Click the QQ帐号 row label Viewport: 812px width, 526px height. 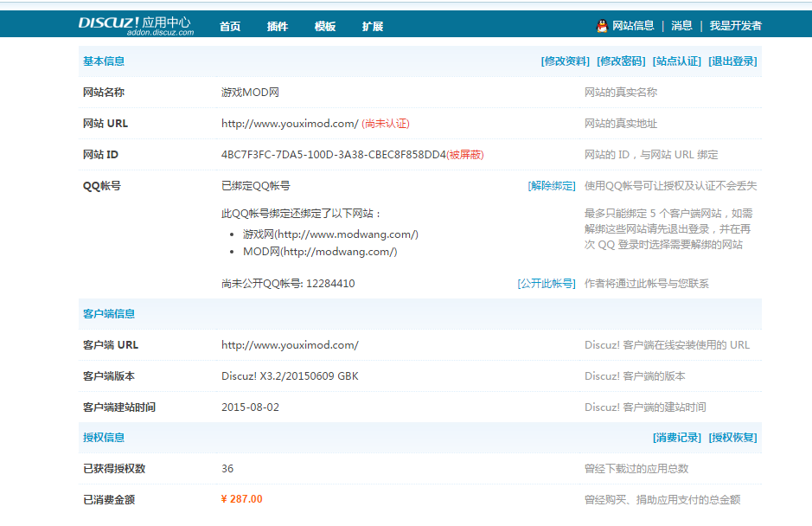click(x=101, y=186)
